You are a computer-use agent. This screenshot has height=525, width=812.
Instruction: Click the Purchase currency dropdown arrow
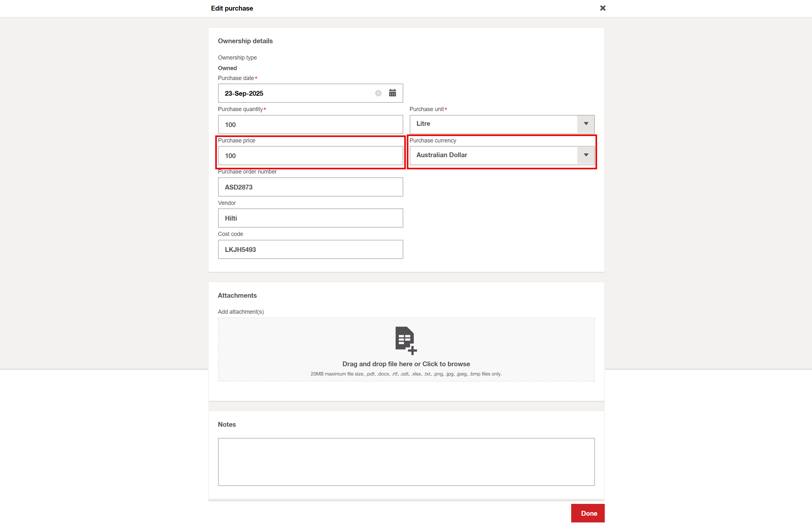pyautogui.click(x=586, y=155)
